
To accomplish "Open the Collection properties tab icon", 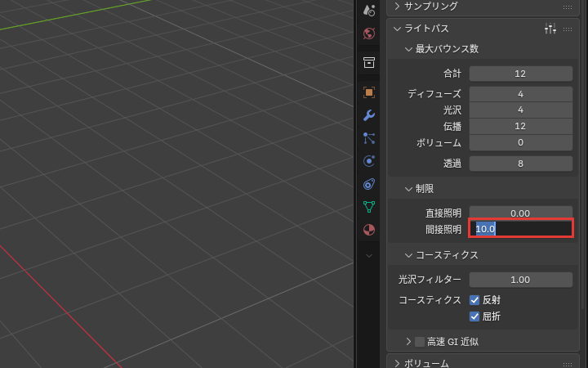I will (369, 63).
